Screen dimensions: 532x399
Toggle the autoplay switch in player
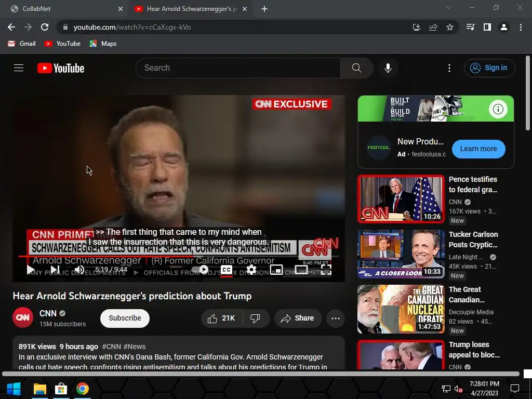point(200,270)
